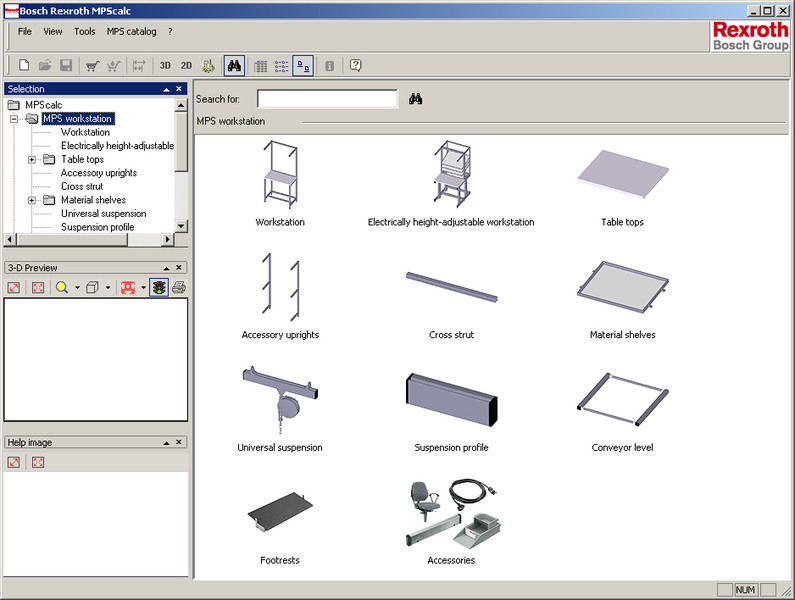Toggle the traffic light button in 3-D Preview
This screenshot has height=600, width=795.
(158, 288)
